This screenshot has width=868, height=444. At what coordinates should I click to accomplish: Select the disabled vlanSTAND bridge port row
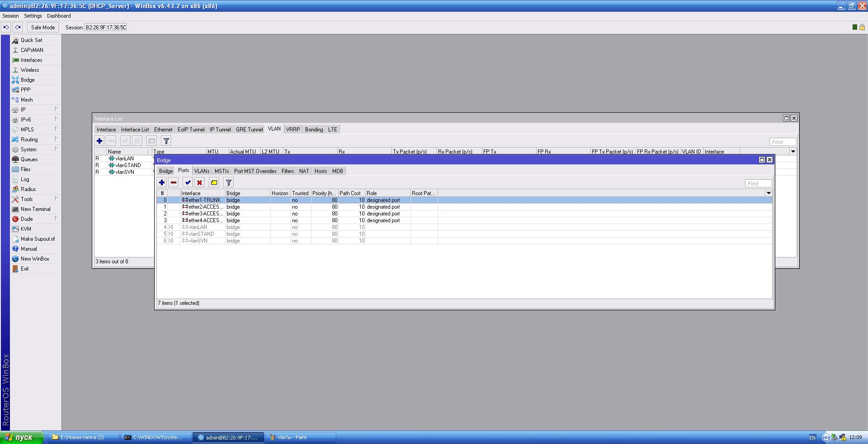[464, 234]
